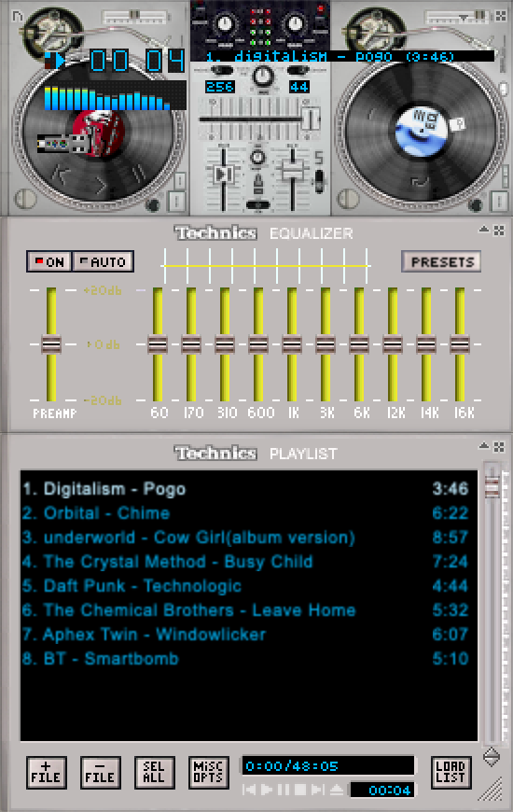Click the right vertical balance fader knob
This screenshot has height=812, width=513.
click(293, 171)
